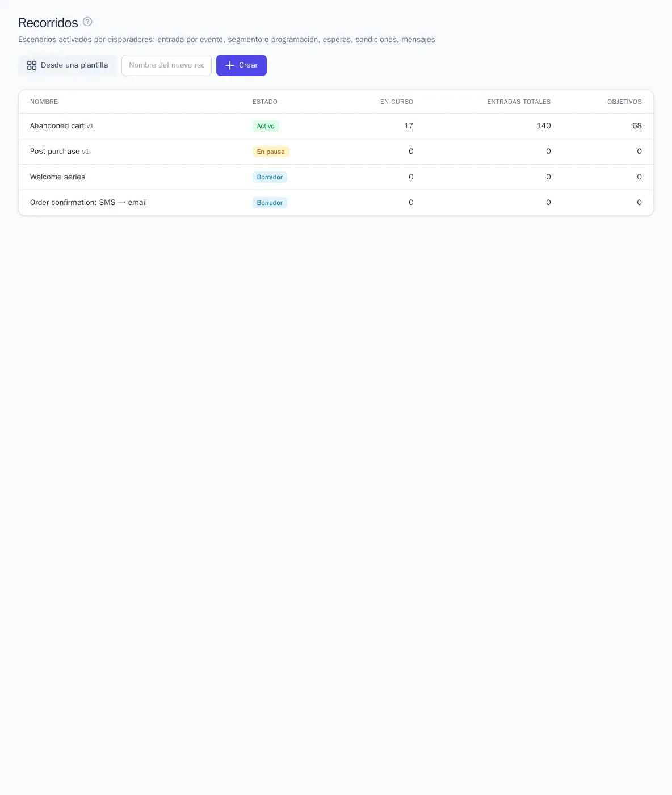Click the plus icon on Crear button
Screen dimensions: 672x795
coord(230,65)
